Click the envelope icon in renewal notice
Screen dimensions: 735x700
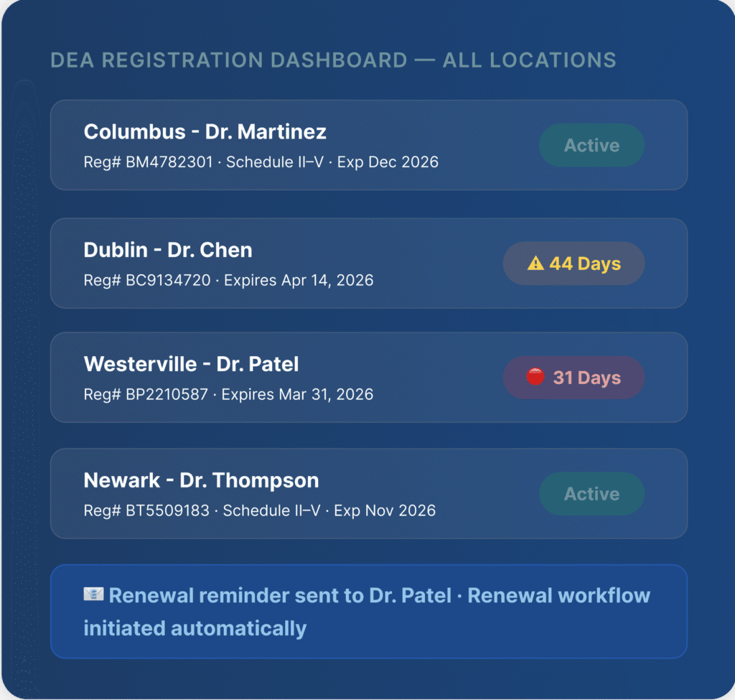(93, 594)
